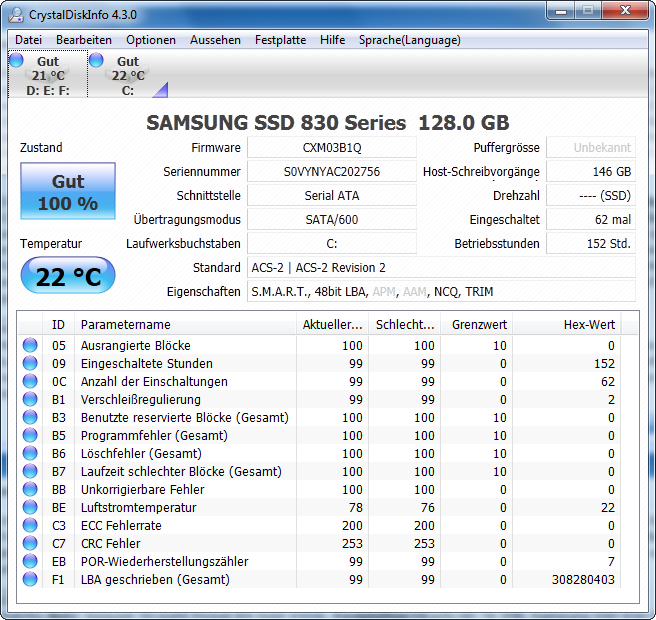Click the blue orb beside Löschfehler (Gesamt)

pos(30,453)
